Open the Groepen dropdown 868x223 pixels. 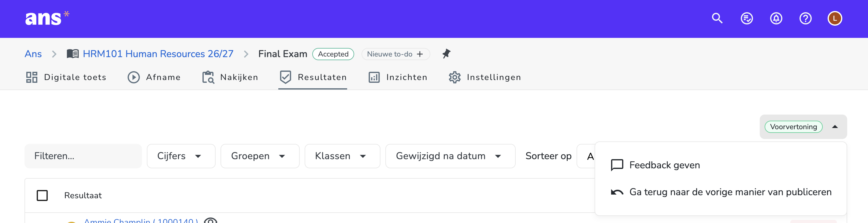(260, 156)
